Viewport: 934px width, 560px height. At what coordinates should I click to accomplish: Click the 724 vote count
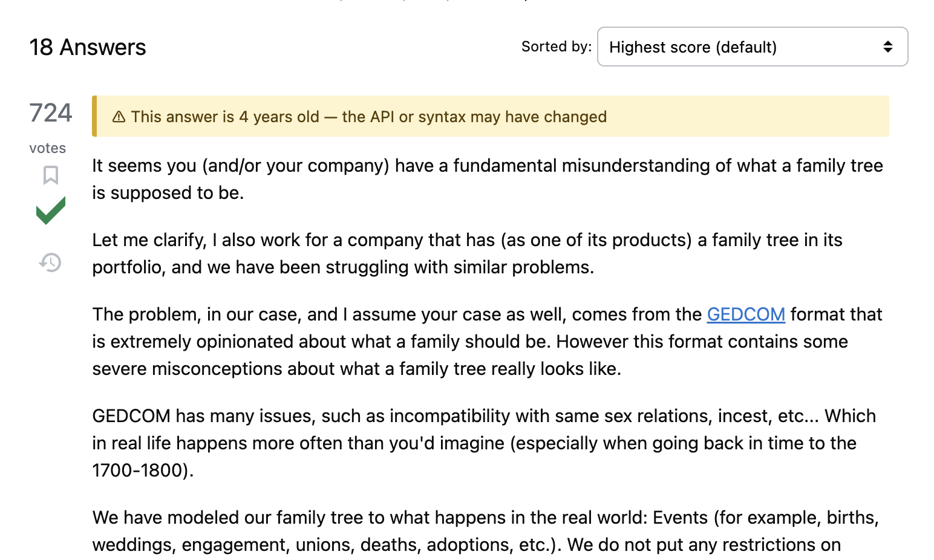51,113
